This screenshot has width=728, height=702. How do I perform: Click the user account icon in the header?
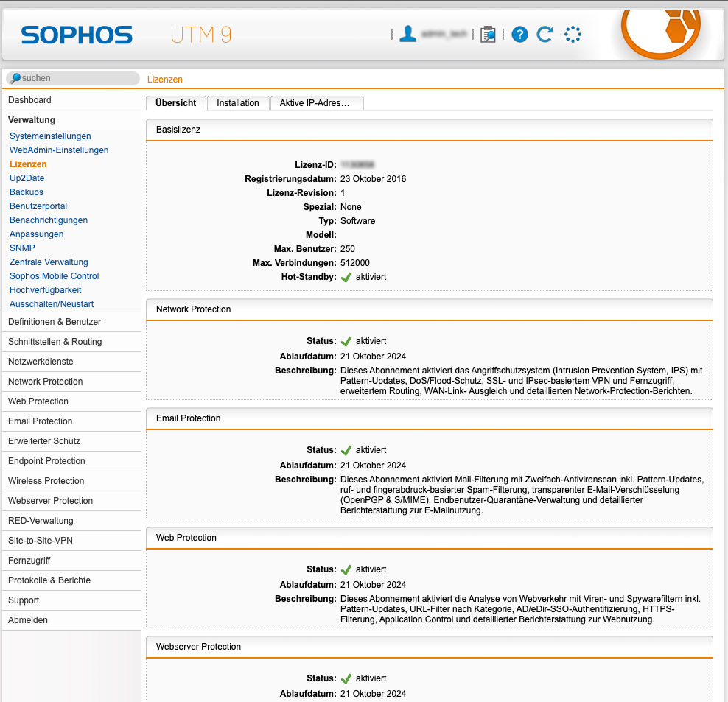point(407,34)
